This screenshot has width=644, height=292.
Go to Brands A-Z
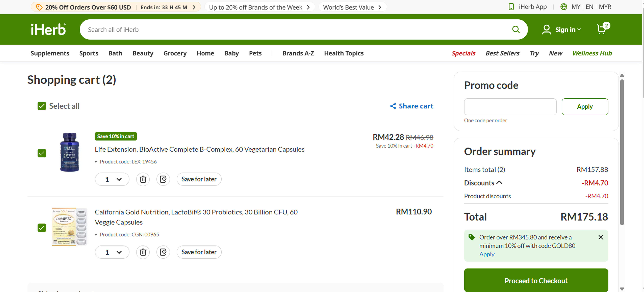point(298,53)
